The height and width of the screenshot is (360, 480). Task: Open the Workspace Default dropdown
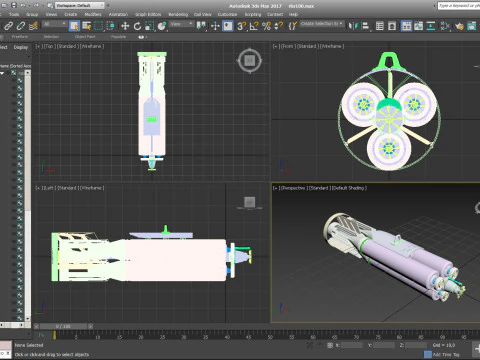pos(79,5)
